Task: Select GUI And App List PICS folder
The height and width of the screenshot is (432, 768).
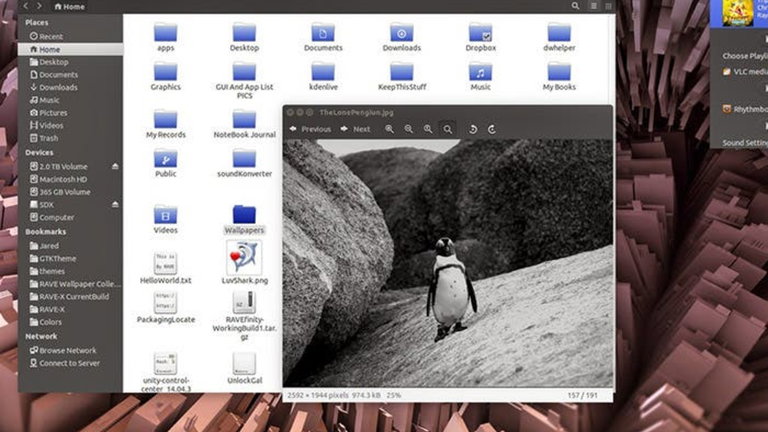Action: point(244,80)
